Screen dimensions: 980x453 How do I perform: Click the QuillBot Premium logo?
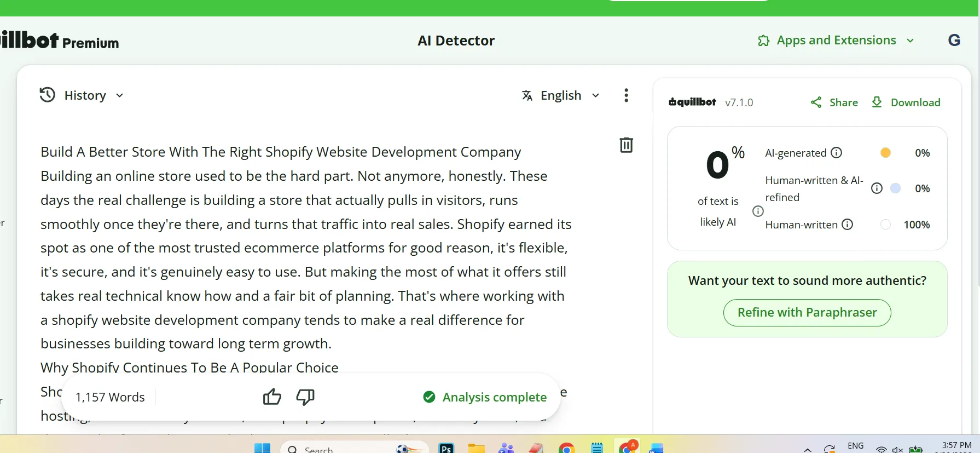point(59,41)
